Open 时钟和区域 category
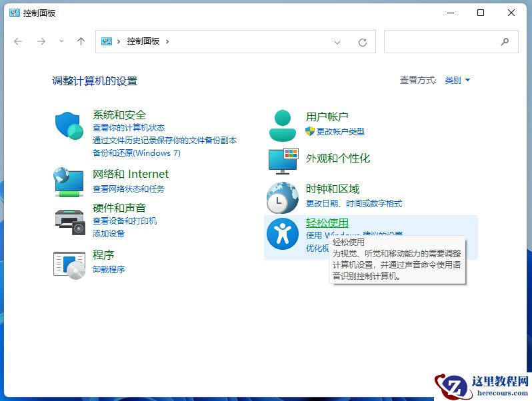The width and height of the screenshot is (532, 401). 333,189
